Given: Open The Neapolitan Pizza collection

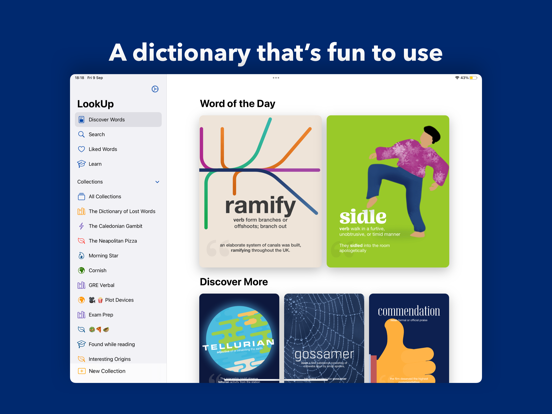Looking at the screenshot, I should pyautogui.click(x=118, y=241).
